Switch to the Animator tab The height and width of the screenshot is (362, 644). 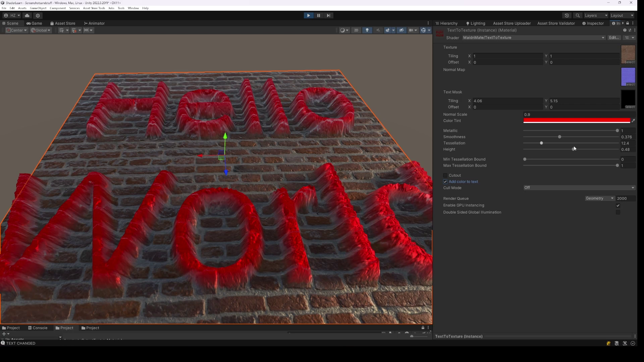pyautogui.click(x=94, y=23)
